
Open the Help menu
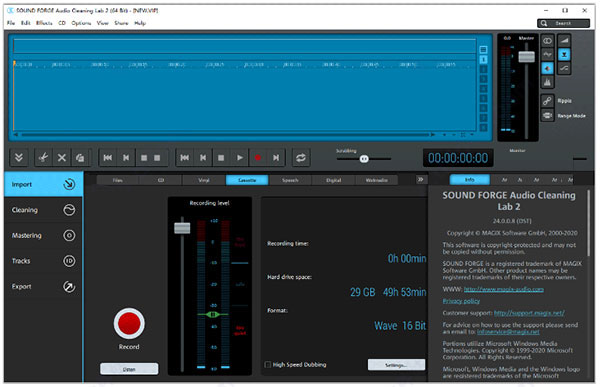140,23
